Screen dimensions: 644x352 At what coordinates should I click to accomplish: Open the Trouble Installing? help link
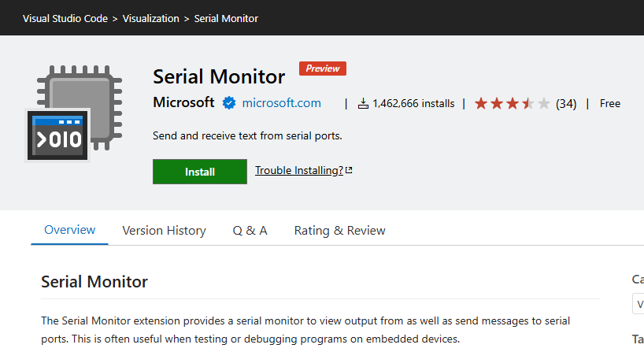pos(299,171)
